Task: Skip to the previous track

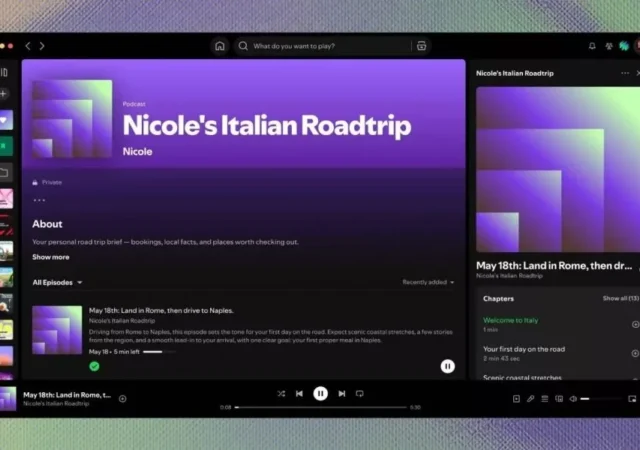Action: [x=299, y=394]
